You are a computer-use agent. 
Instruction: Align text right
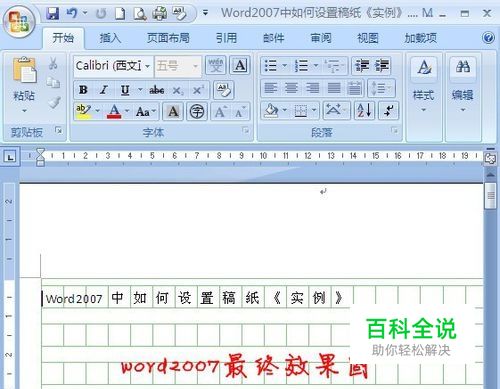point(313,88)
